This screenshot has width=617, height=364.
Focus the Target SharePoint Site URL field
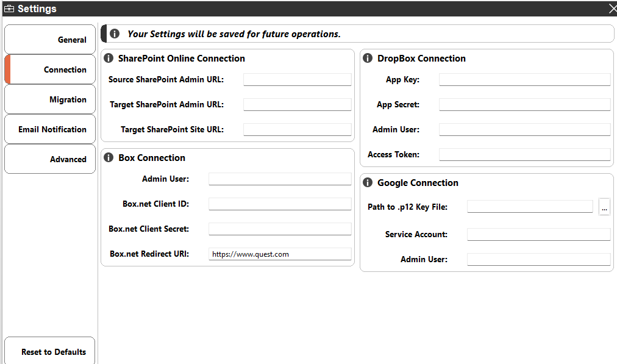[x=297, y=129]
